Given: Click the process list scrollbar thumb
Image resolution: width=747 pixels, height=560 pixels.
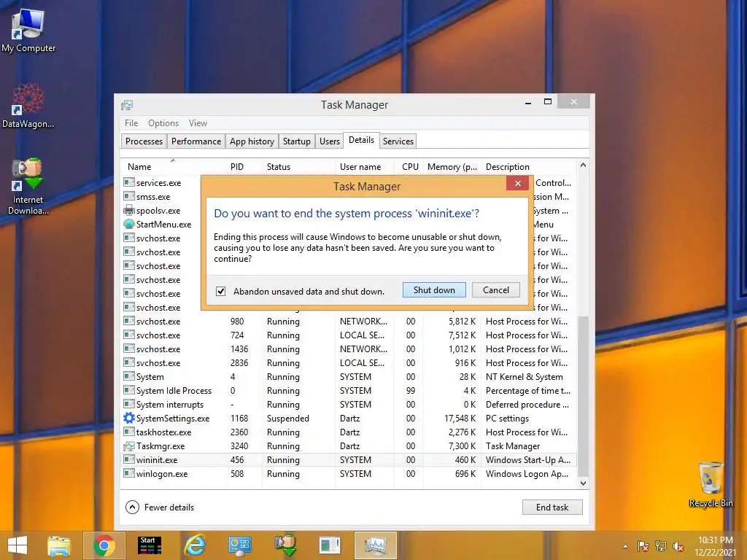Looking at the screenshot, I should tap(583, 395).
